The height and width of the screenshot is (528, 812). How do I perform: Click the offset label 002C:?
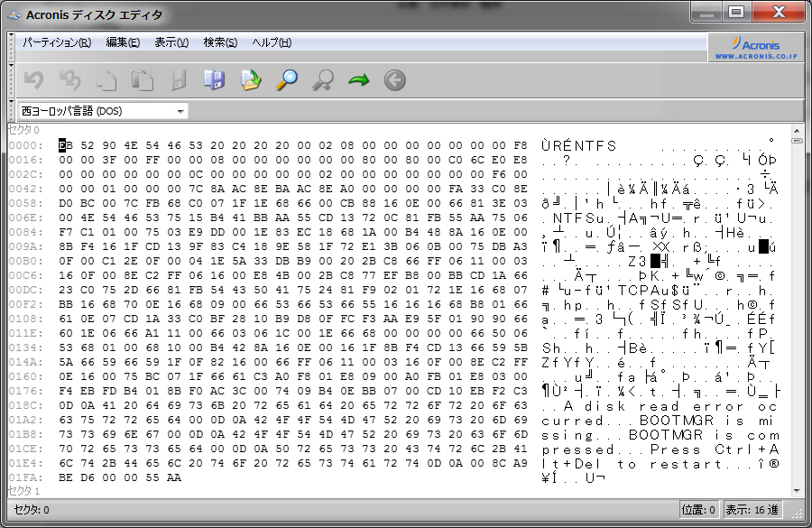tap(26, 174)
